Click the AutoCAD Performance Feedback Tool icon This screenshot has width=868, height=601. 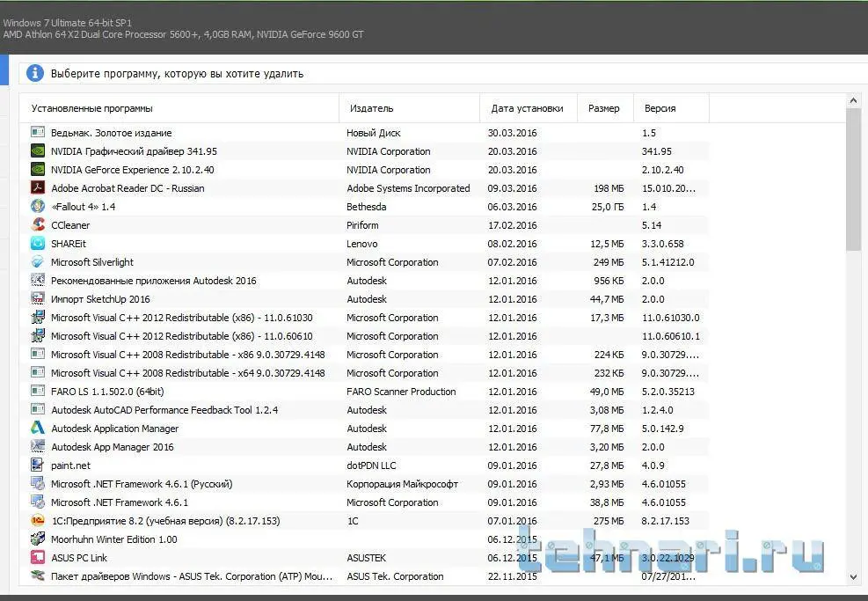click(38, 409)
